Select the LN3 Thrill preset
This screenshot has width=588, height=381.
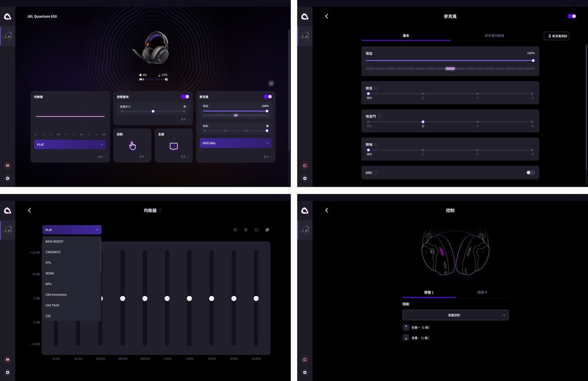71,305
